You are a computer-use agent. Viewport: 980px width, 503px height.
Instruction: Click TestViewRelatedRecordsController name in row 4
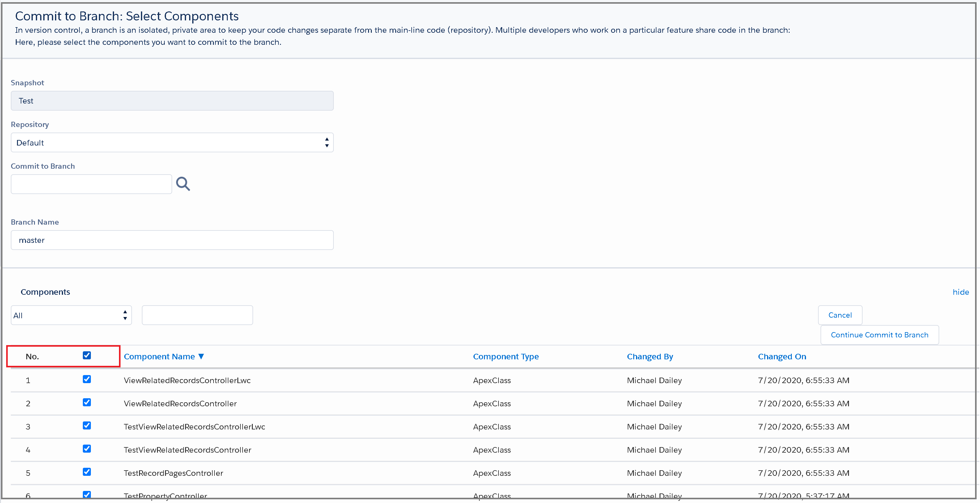point(188,450)
